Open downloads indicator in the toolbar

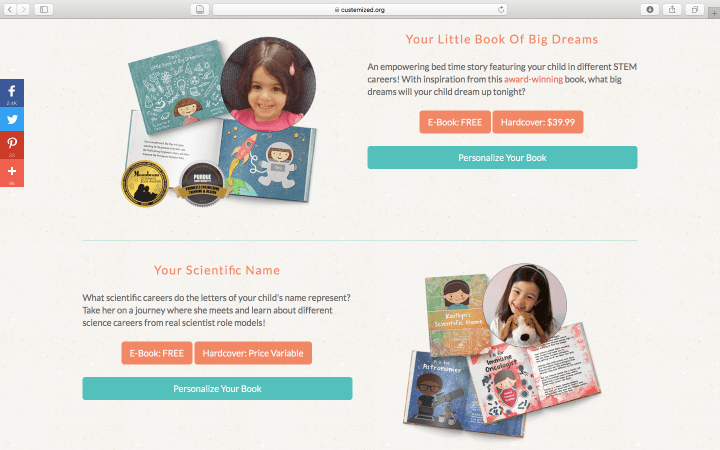pyautogui.click(x=650, y=9)
